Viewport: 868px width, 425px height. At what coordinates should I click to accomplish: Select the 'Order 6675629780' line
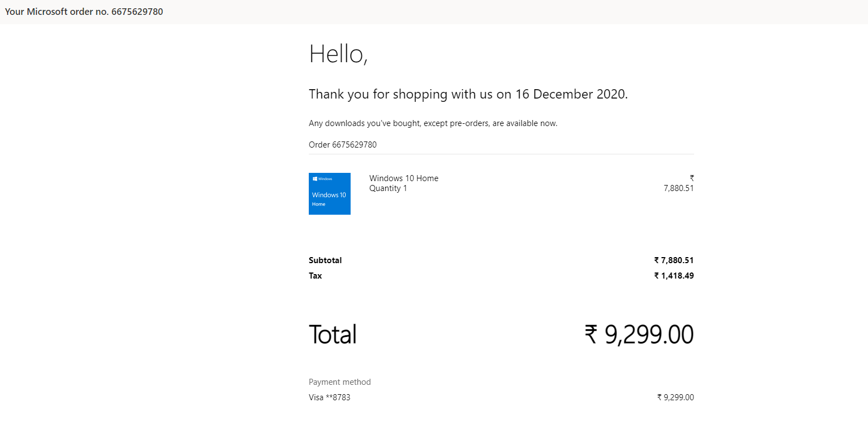(x=342, y=145)
